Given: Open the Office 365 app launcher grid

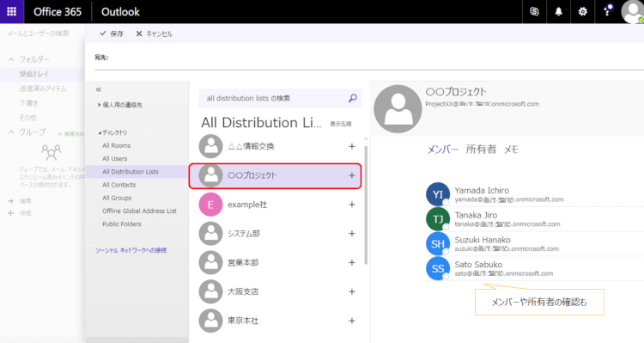Looking at the screenshot, I should [11, 11].
